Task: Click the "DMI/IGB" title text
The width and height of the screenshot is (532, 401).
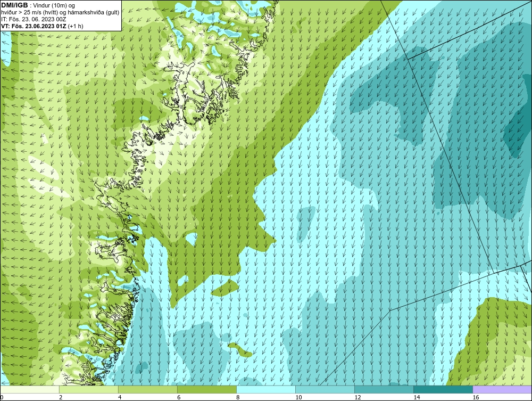Action: click(14, 5)
